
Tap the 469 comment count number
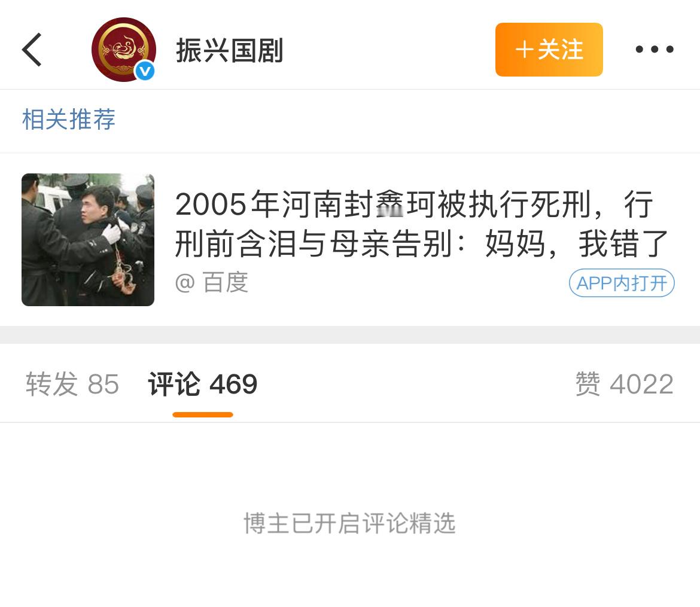tap(233, 384)
